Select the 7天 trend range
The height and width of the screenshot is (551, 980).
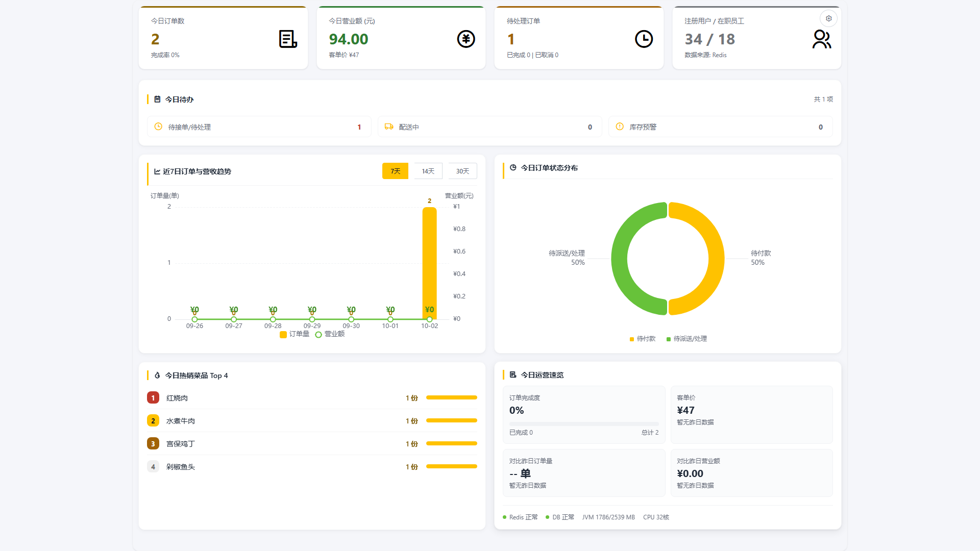395,171
